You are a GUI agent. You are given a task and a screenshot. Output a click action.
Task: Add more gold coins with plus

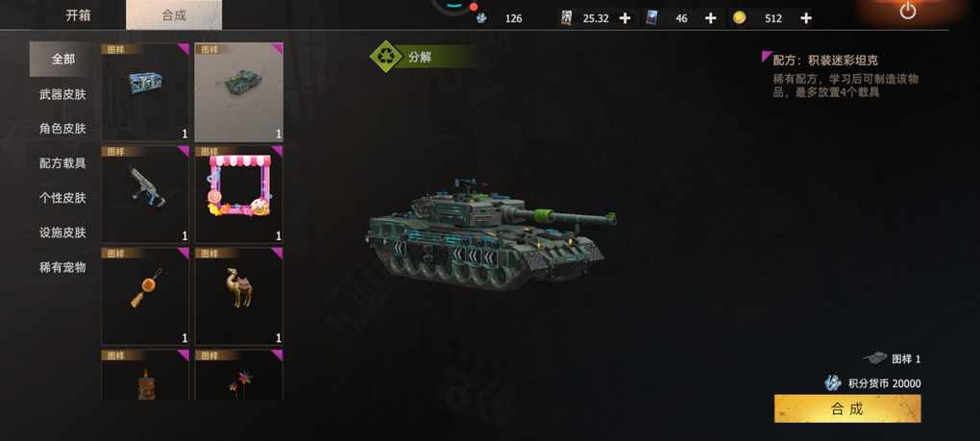(806, 18)
